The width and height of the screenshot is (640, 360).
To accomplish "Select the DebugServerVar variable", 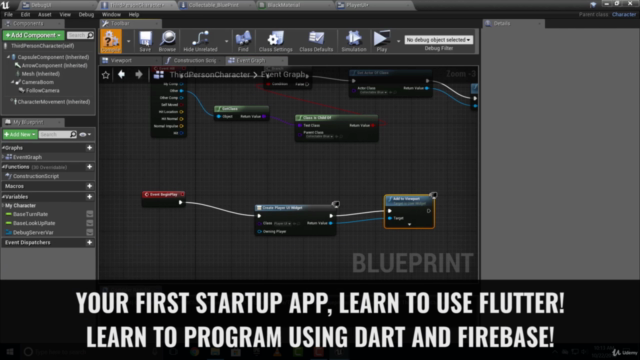I will 33,232.
